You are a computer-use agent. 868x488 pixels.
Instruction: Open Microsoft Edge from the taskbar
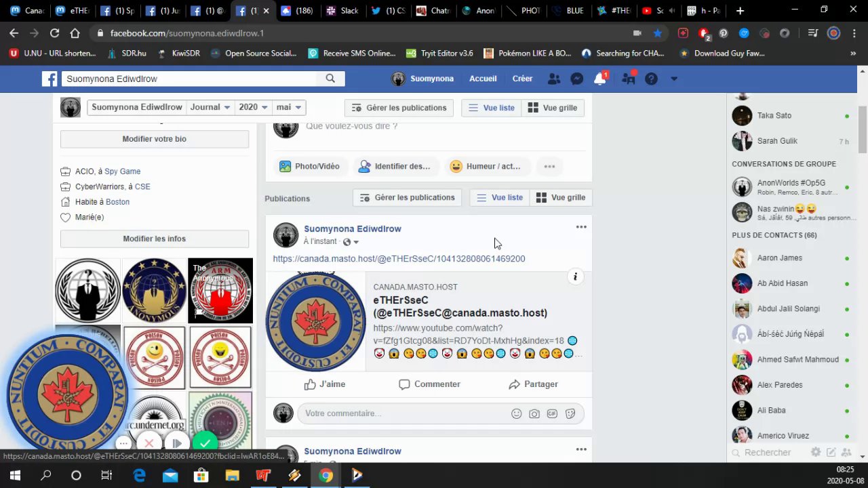coord(139,476)
